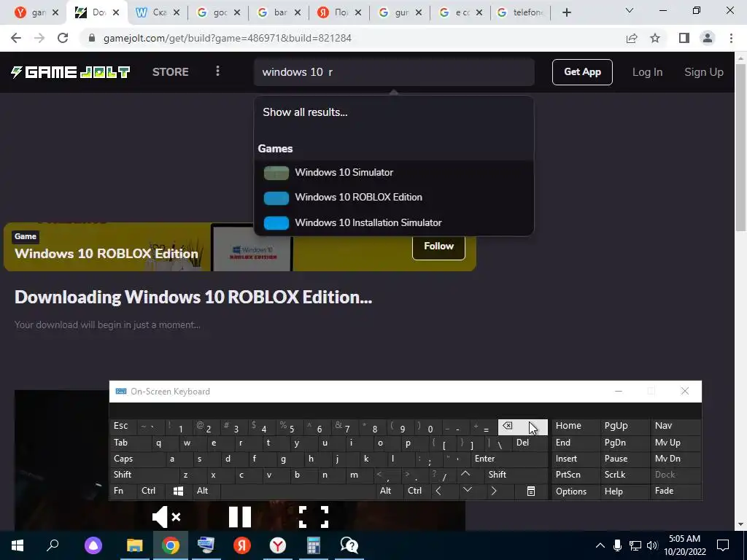Click the browser address bar URL

[228, 38]
